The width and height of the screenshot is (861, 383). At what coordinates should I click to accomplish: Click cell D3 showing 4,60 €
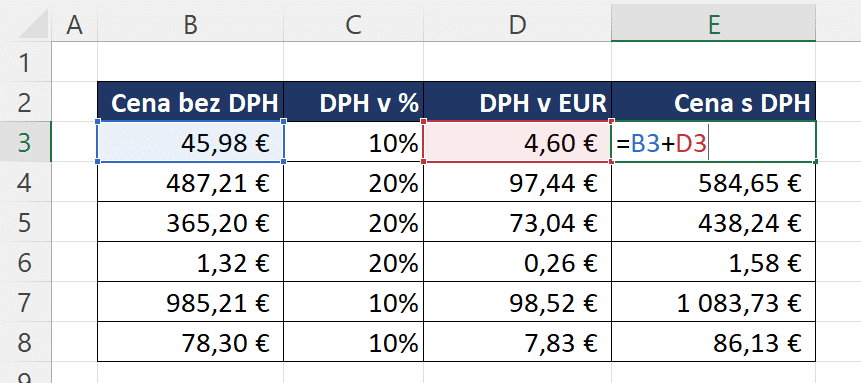[x=517, y=142]
